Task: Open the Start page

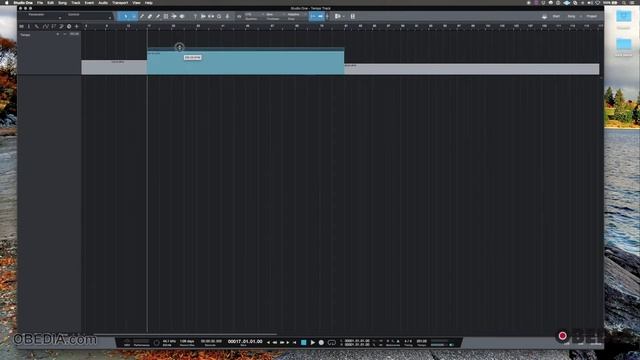Action: [556, 16]
